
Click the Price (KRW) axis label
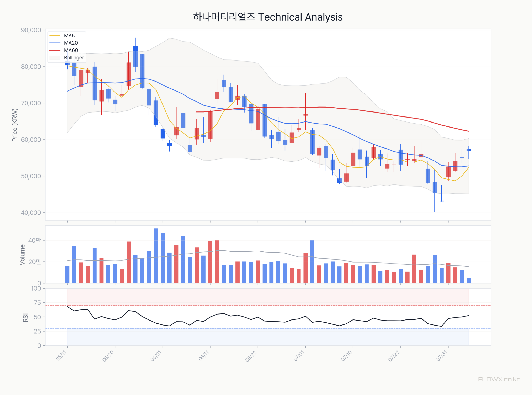[x=15, y=125]
